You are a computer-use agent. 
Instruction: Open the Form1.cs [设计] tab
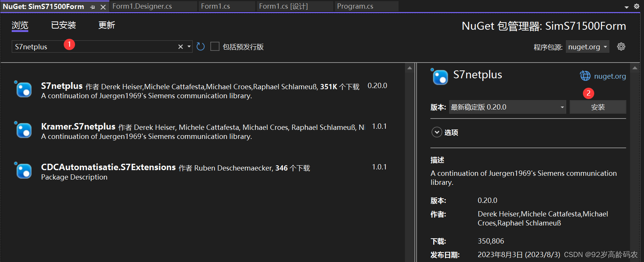284,6
